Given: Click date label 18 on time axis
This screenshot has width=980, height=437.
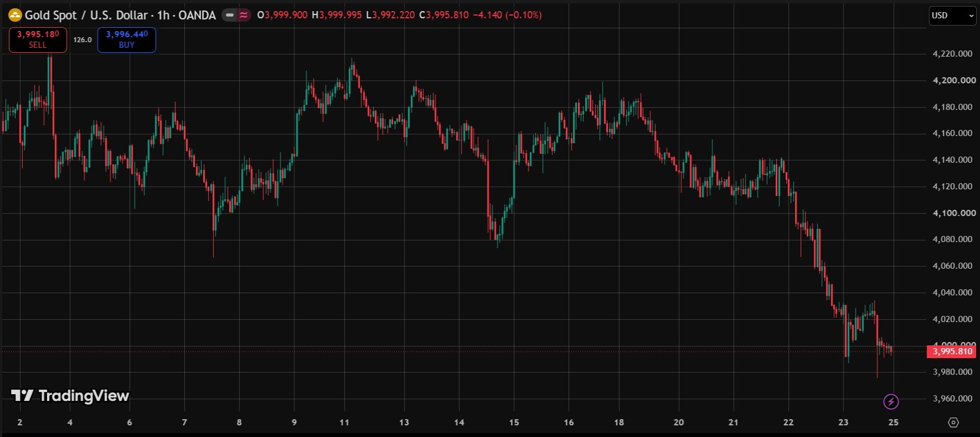Looking at the screenshot, I should (619, 423).
